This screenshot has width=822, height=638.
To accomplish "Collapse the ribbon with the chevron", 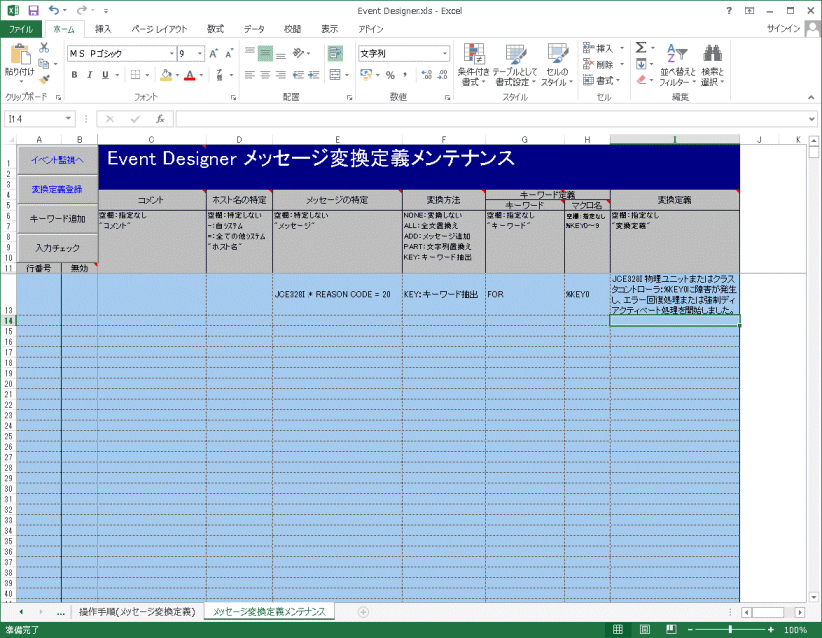I will click(x=811, y=98).
